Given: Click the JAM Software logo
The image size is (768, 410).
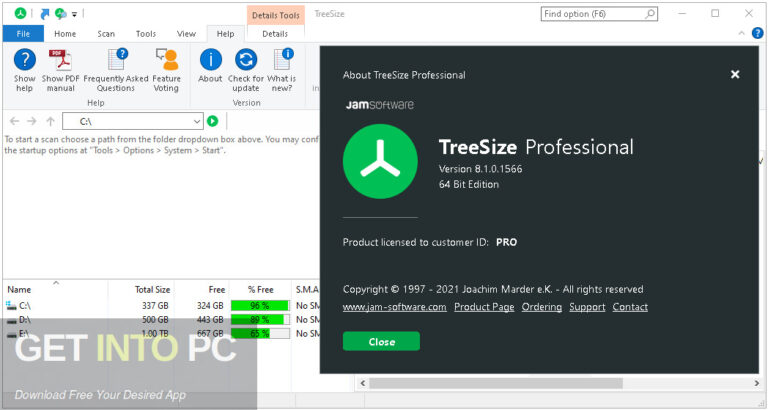Looking at the screenshot, I should 380,104.
